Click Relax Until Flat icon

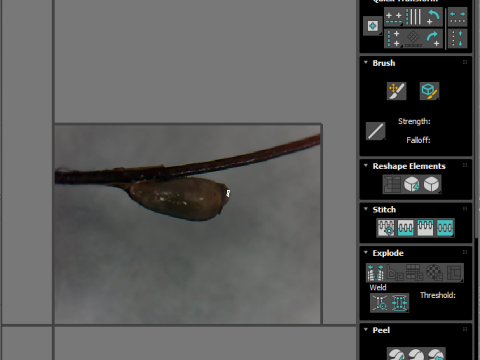tap(412, 184)
